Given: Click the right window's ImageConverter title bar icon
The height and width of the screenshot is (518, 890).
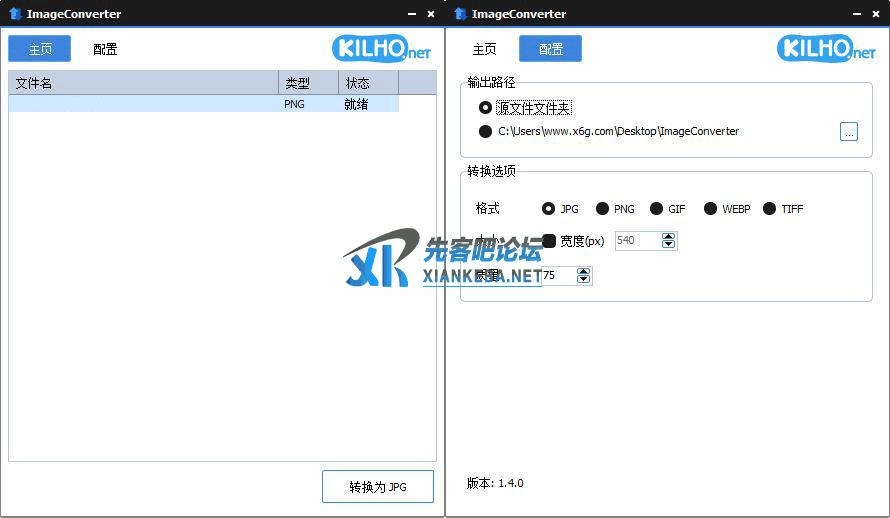Looking at the screenshot, I should pyautogui.click(x=460, y=14).
